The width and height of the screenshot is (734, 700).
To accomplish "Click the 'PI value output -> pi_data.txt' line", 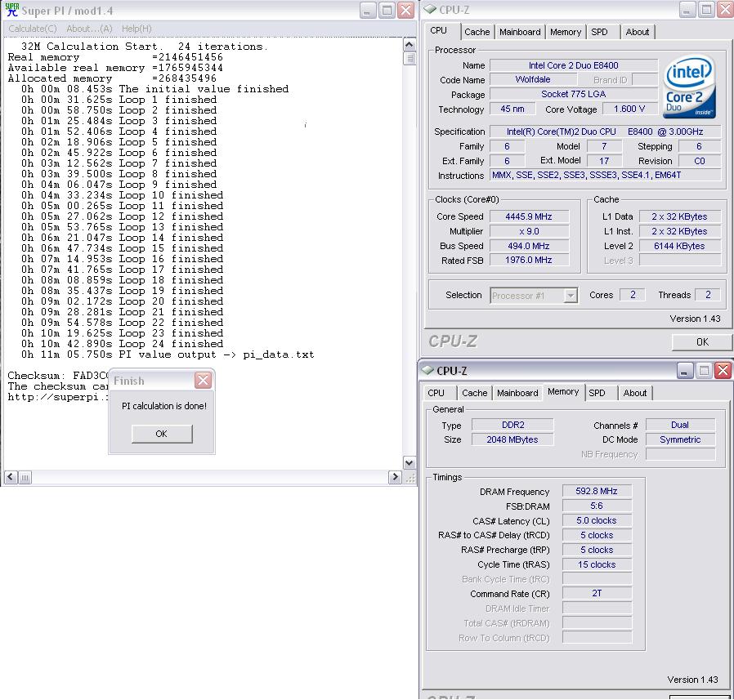I will (168, 354).
